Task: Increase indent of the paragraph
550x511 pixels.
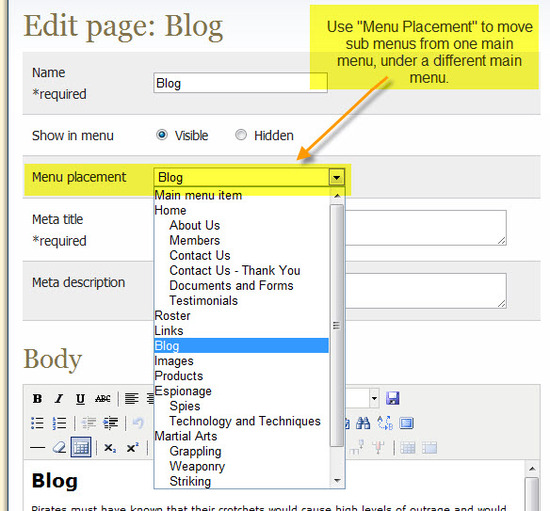Action: coord(111,423)
